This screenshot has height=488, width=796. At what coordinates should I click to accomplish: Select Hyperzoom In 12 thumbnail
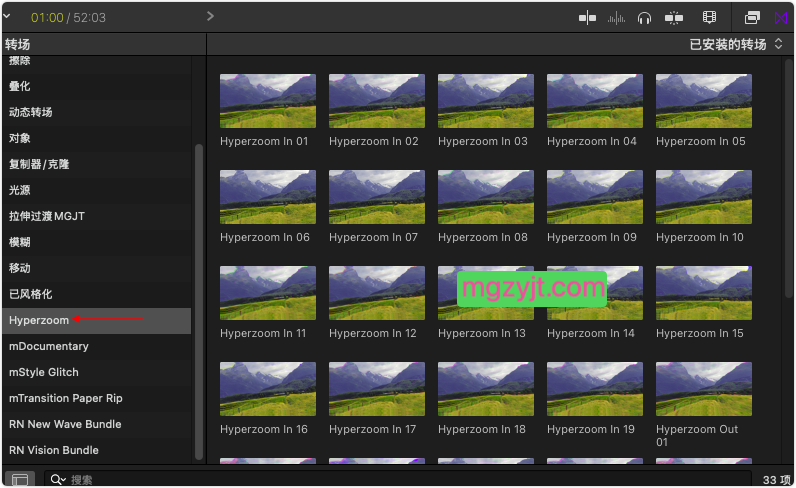(x=377, y=293)
